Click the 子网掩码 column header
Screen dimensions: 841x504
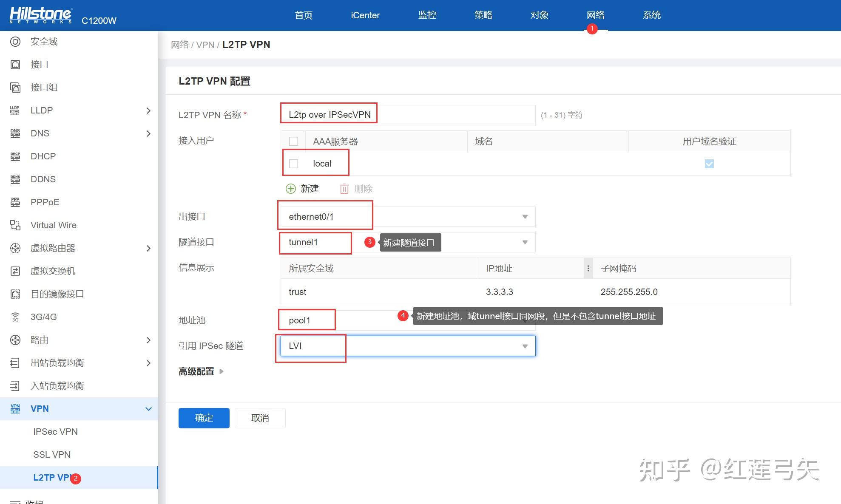(x=691, y=269)
